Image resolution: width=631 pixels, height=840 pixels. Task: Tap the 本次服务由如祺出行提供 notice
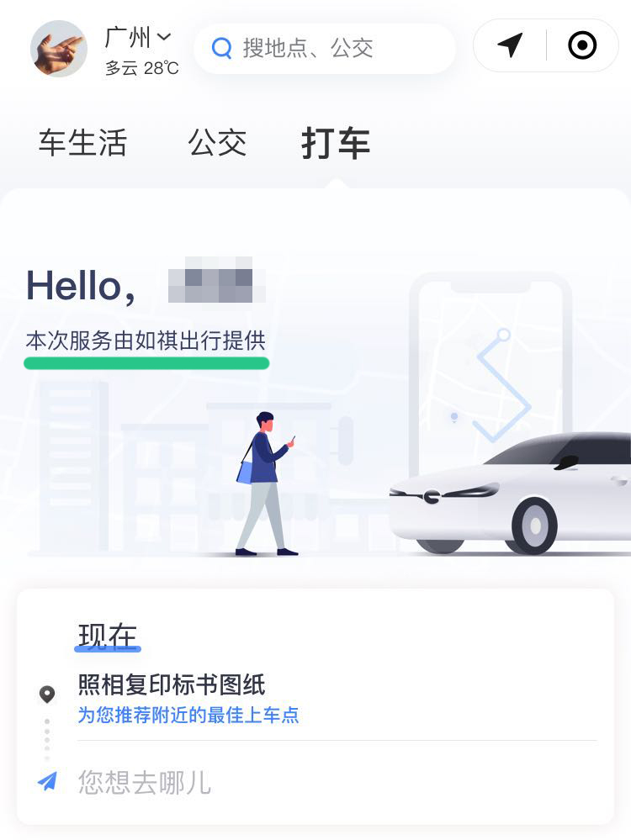(146, 341)
